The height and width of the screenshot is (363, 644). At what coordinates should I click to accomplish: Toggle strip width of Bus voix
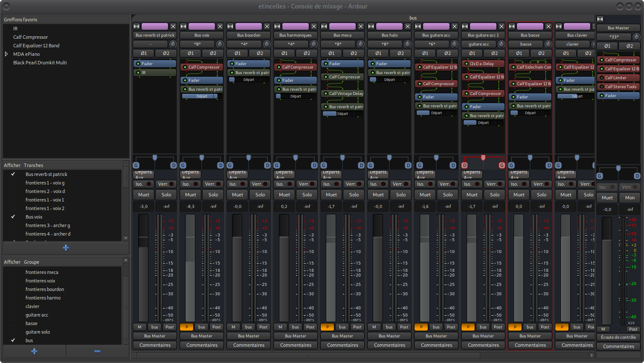(x=183, y=26)
